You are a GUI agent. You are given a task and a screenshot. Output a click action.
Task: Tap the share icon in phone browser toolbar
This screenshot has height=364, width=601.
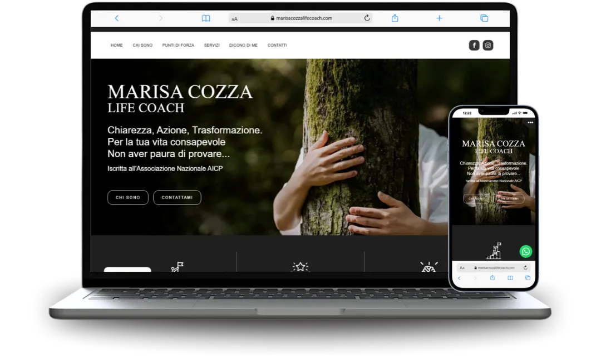pyautogui.click(x=492, y=278)
